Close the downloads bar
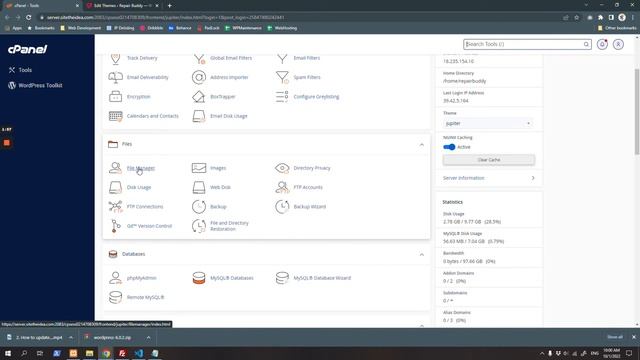 633,337
